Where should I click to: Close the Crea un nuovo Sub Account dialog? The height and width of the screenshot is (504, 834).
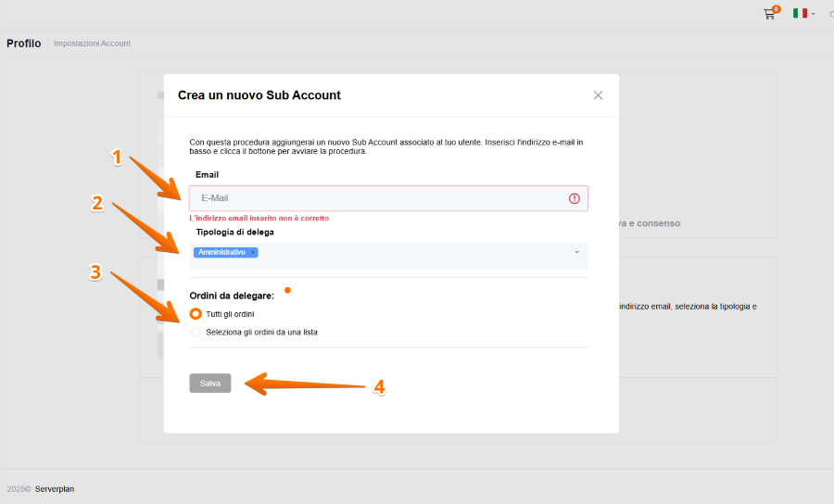598,95
